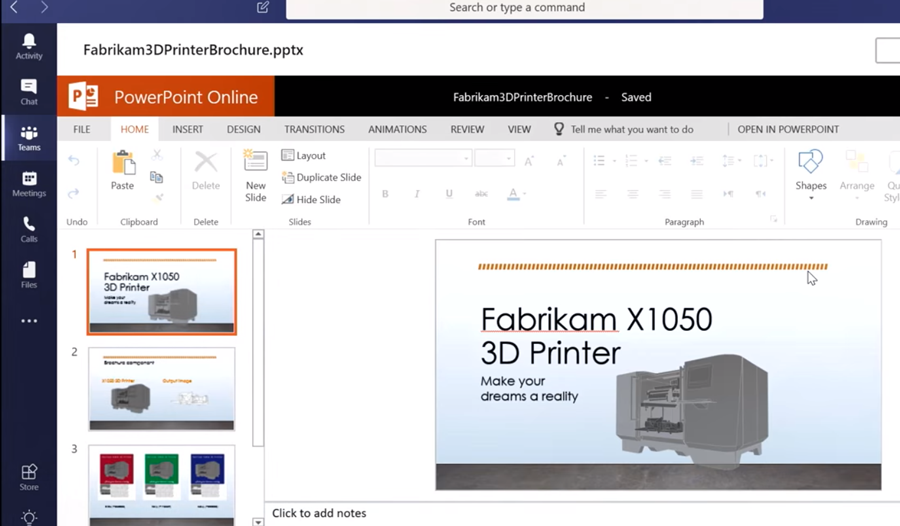Switch to the ANIMATIONS tab
Viewport: 900px width, 526px height.
[x=397, y=129]
